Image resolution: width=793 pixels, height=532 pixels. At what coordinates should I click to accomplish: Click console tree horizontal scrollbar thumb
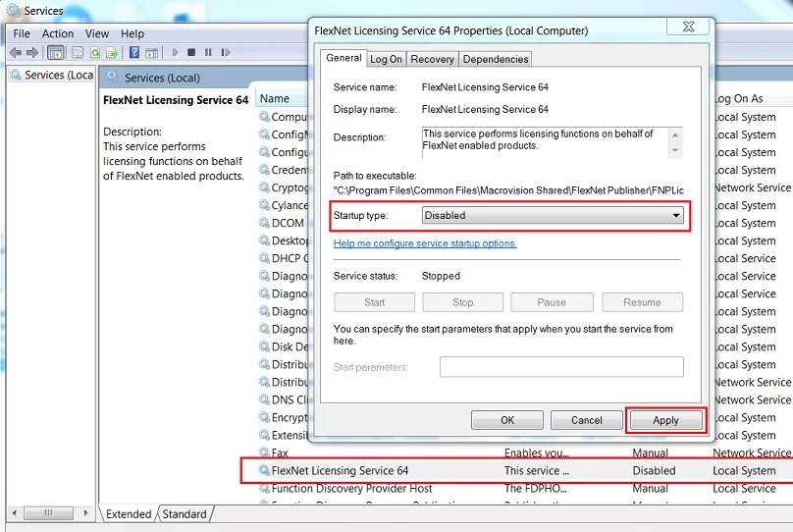[x=48, y=513]
